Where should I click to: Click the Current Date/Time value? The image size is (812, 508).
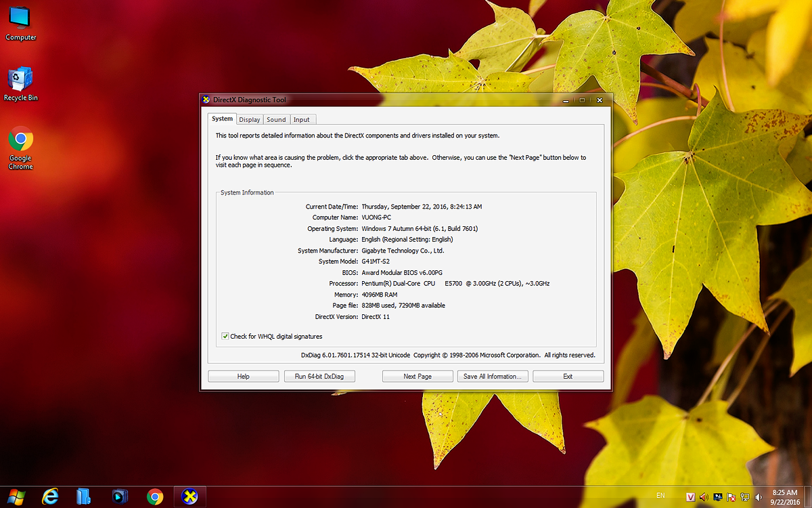point(422,207)
